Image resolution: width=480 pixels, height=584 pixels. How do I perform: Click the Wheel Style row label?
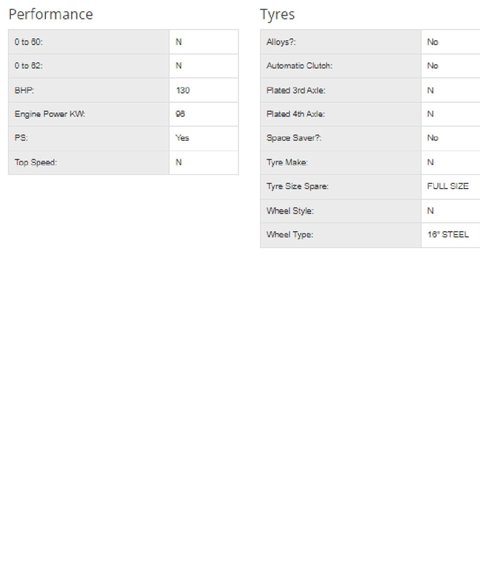(x=290, y=211)
